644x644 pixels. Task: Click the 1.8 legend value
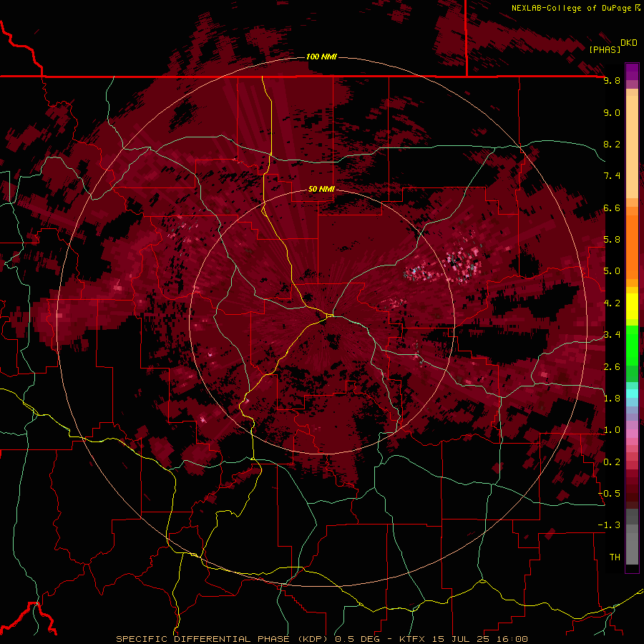click(x=612, y=399)
